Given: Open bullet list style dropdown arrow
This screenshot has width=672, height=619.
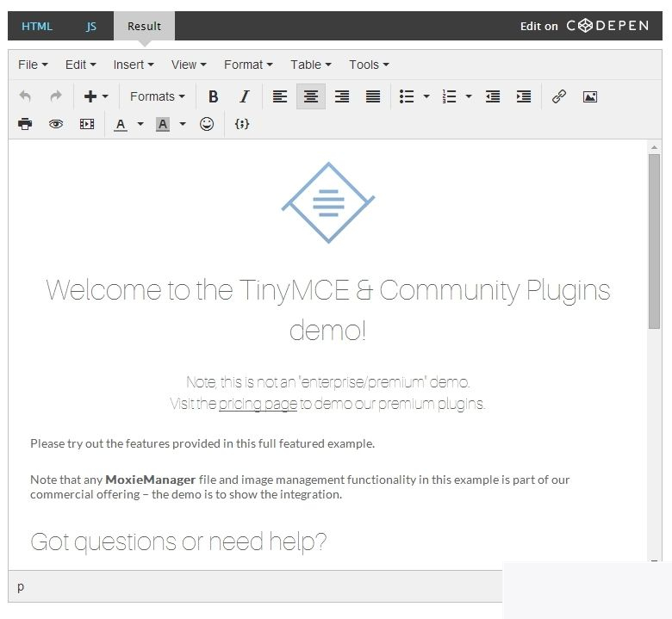Looking at the screenshot, I should pyautogui.click(x=426, y=96).
